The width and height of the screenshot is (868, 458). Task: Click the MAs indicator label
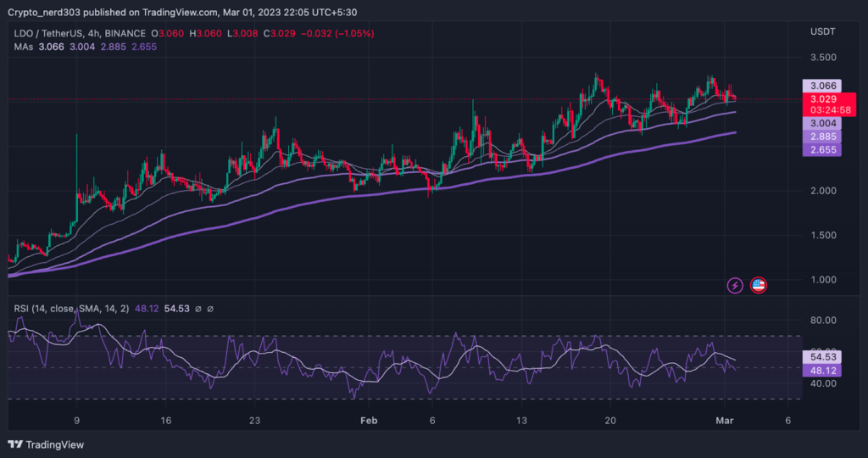[23, 47]
